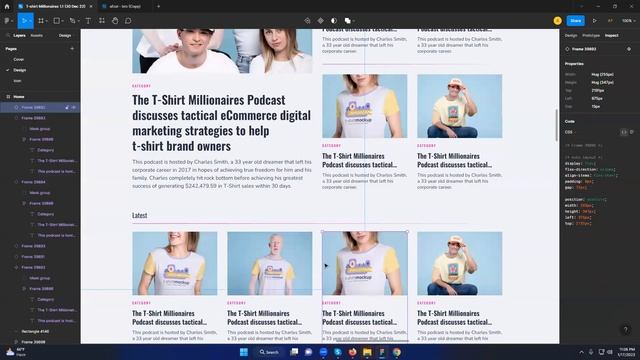Open Firefox from the taskbar

(352, 352)
